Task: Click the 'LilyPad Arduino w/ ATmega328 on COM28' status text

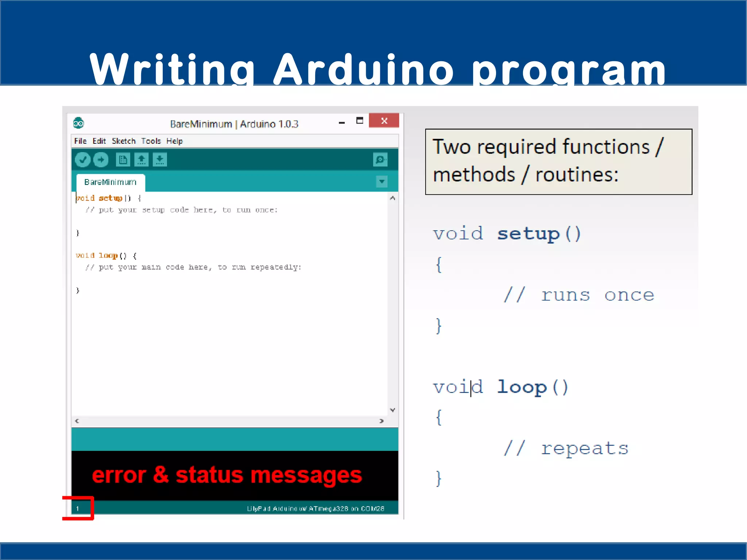Action: [x=316, y=509]
